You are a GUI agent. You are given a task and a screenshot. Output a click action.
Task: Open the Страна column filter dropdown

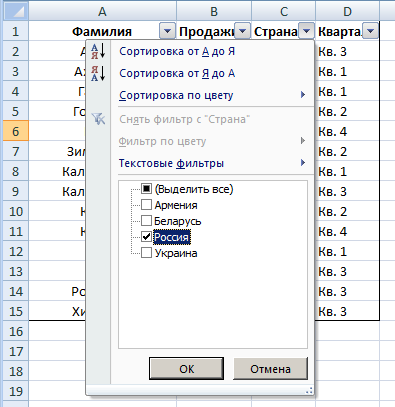pos(306,31)
